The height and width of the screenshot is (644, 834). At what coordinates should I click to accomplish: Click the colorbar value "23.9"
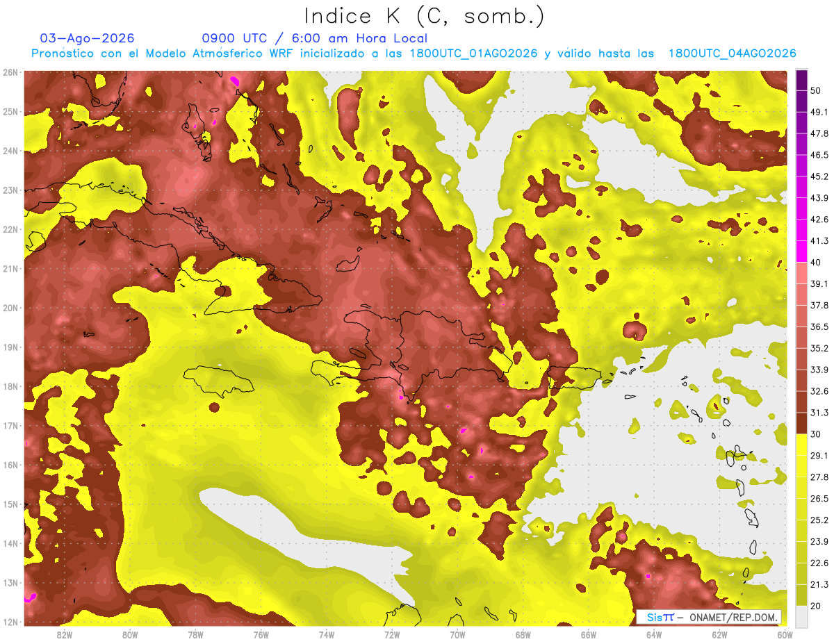[x=819, y=542]
